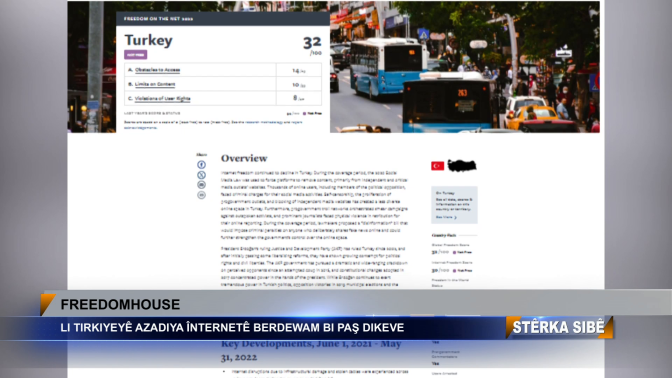Click the 32 out of 100 score
Screen dimensions: 672x378
click(x=312, y=45)
